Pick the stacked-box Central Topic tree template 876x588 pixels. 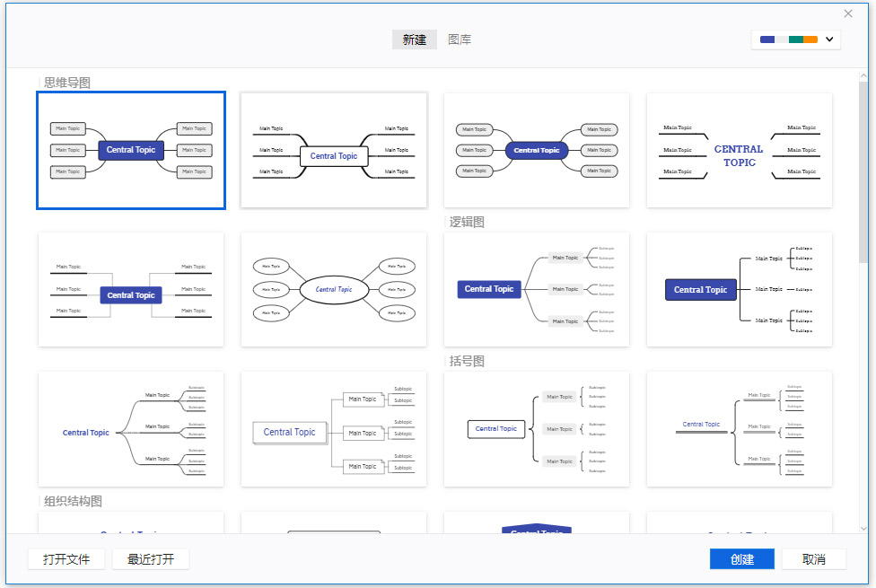(x=334, y=429)
